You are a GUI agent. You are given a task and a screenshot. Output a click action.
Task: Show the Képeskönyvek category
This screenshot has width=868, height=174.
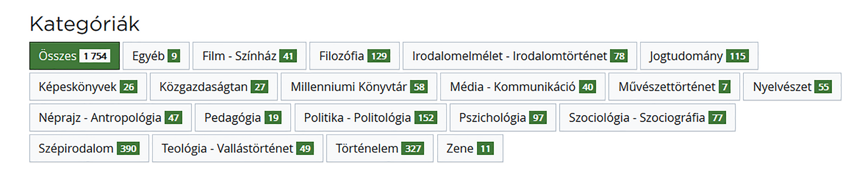(88, 87)
